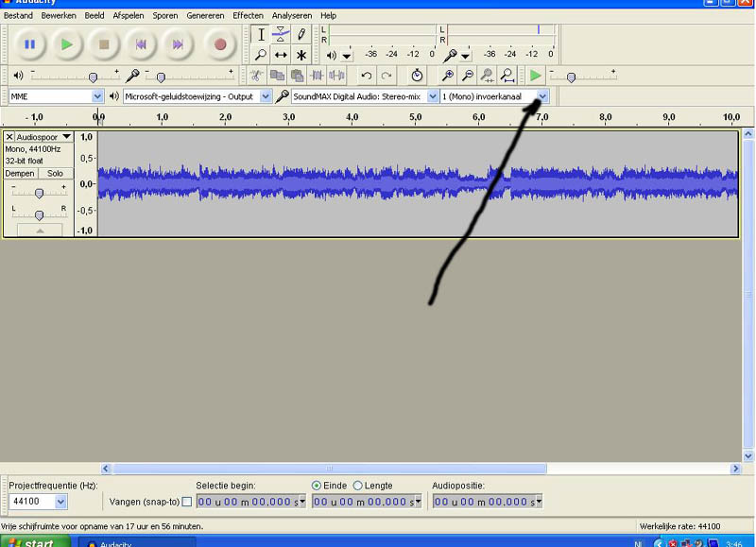The height and width of the screenshot is (547, 756).
Task: Trim audio outside the selection
Action: click(x=317, y=76)
